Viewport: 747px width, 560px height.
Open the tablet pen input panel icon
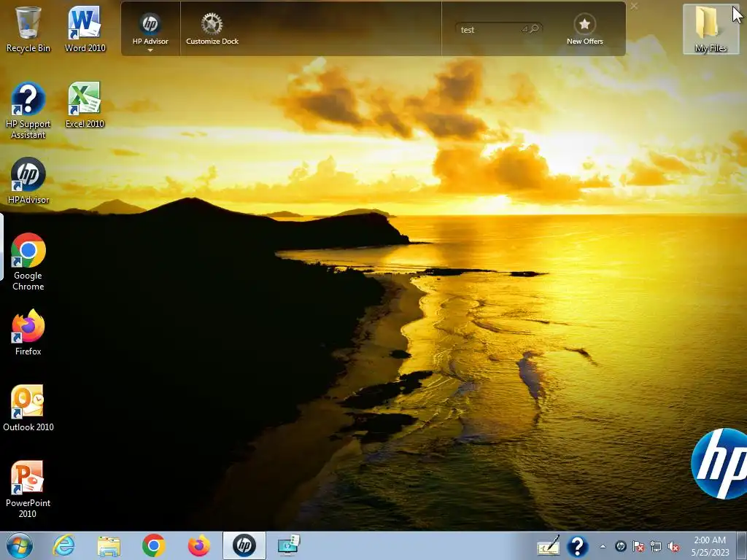point(548,546)
